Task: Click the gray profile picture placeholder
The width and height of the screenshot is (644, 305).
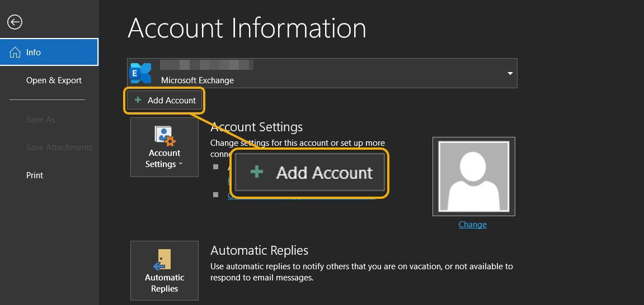Action: (474, 177)
